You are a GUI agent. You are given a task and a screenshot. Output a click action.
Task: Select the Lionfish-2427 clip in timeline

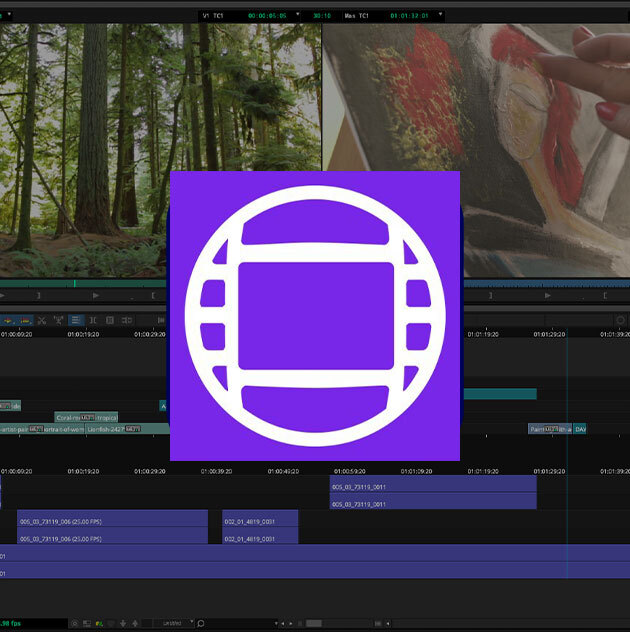coord(127,429)
